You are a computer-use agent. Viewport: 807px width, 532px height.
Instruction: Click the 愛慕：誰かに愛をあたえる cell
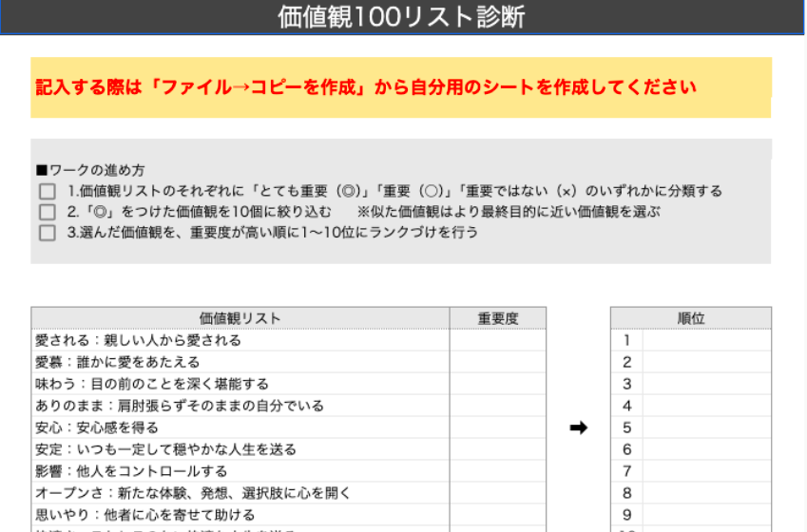click(240, 362)
